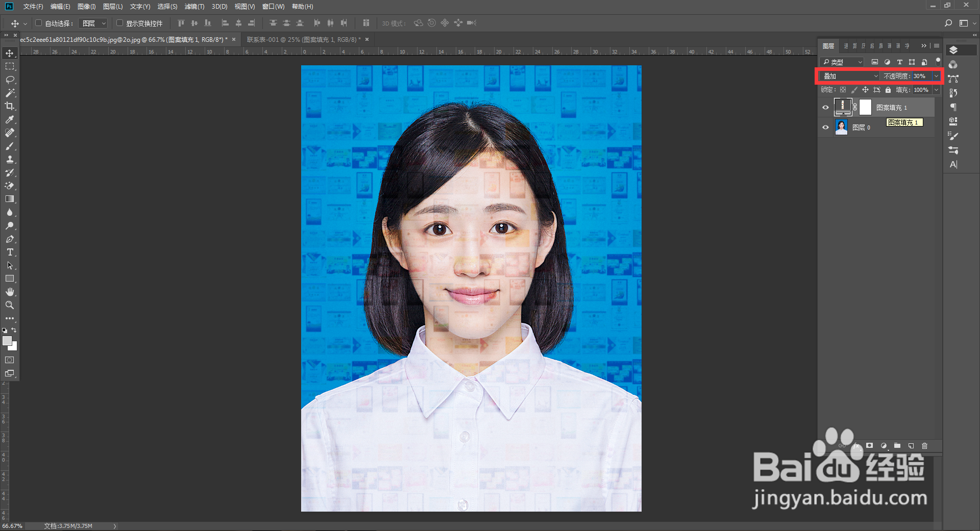Toggle the layer filtering switch on or off
The image size is (980, 531).
938,61
